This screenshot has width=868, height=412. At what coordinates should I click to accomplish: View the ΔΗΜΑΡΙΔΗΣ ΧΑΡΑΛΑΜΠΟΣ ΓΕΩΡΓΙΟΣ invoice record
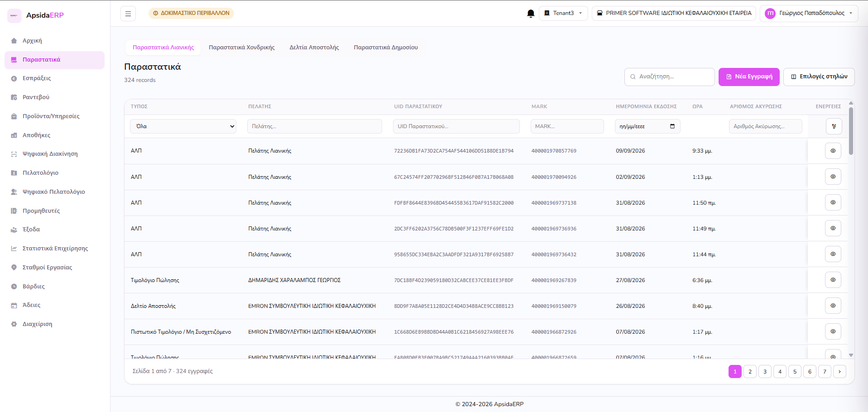point(833,280)
